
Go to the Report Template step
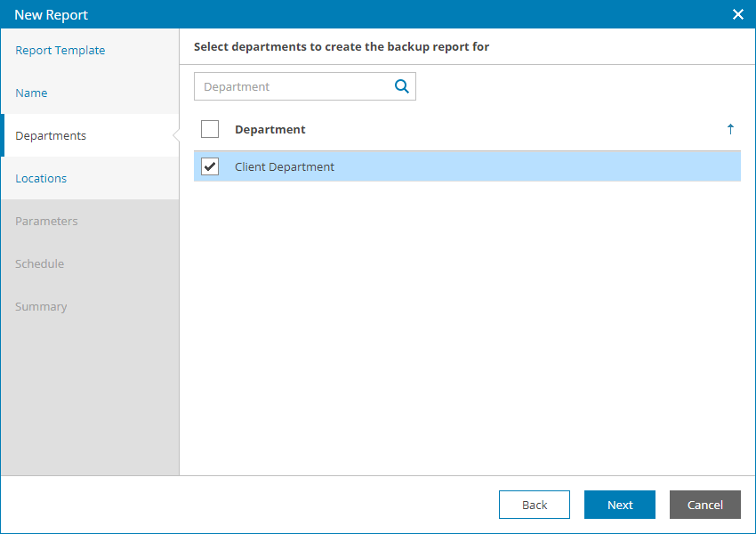(60, 51)
